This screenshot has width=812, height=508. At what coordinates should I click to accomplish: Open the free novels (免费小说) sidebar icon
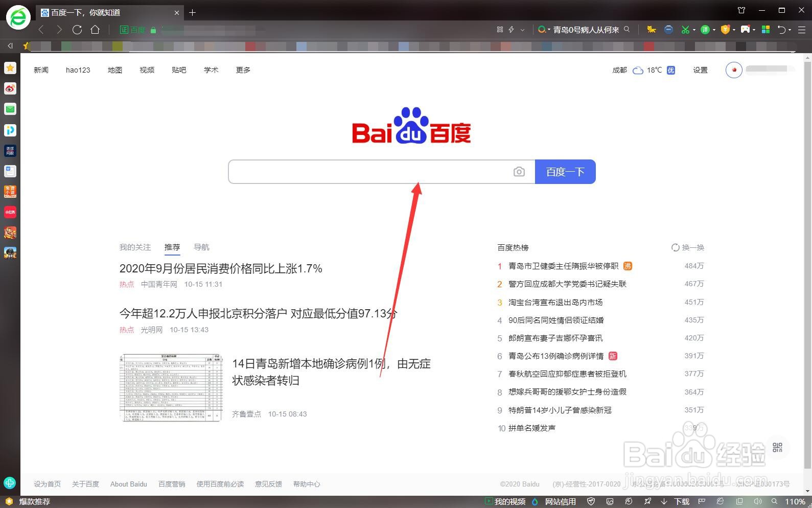(x=10, y=192)
